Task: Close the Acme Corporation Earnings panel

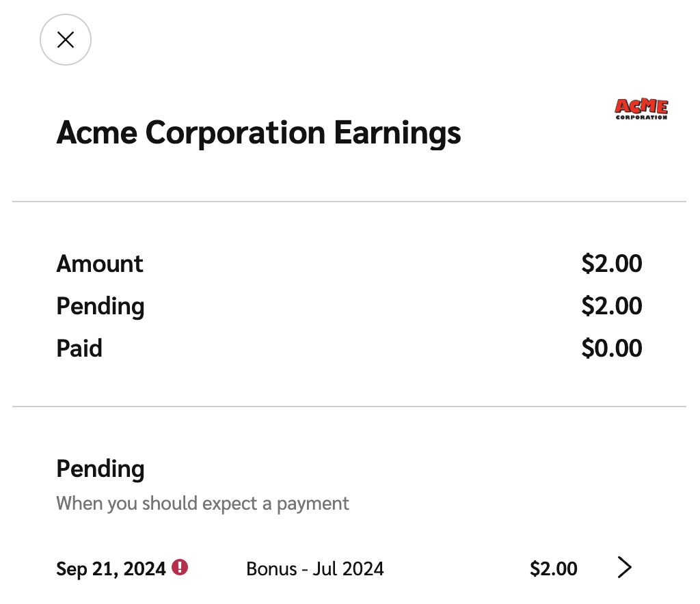Action: tap(66, 40)
